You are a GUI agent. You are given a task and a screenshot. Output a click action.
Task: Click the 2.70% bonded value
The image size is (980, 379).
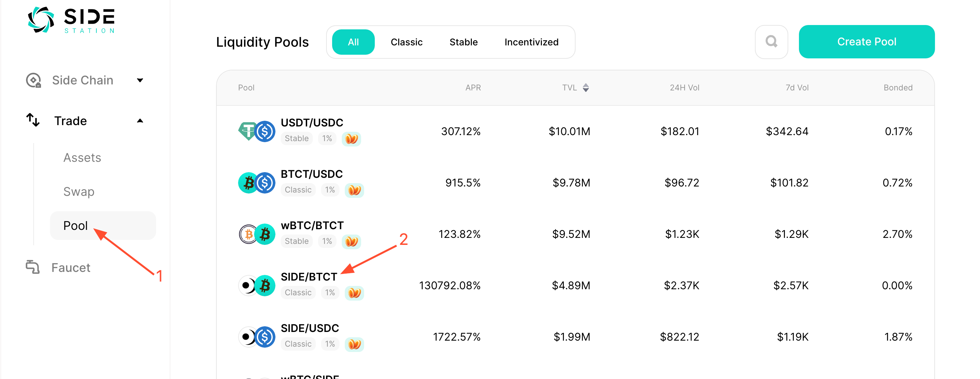click(897, 234)
